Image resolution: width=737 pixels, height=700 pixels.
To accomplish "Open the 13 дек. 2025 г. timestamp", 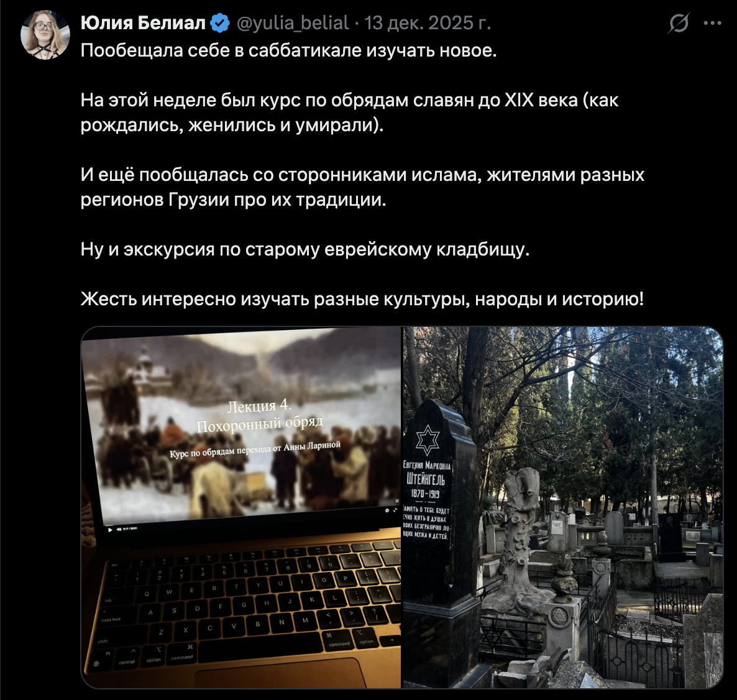I will pyautogui.click(x=428, y=23).
